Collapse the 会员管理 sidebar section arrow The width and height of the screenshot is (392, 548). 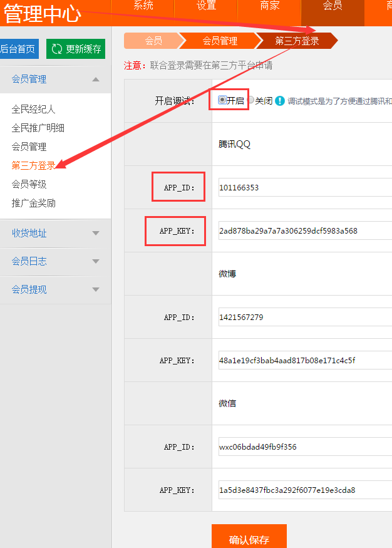[96, 80]
